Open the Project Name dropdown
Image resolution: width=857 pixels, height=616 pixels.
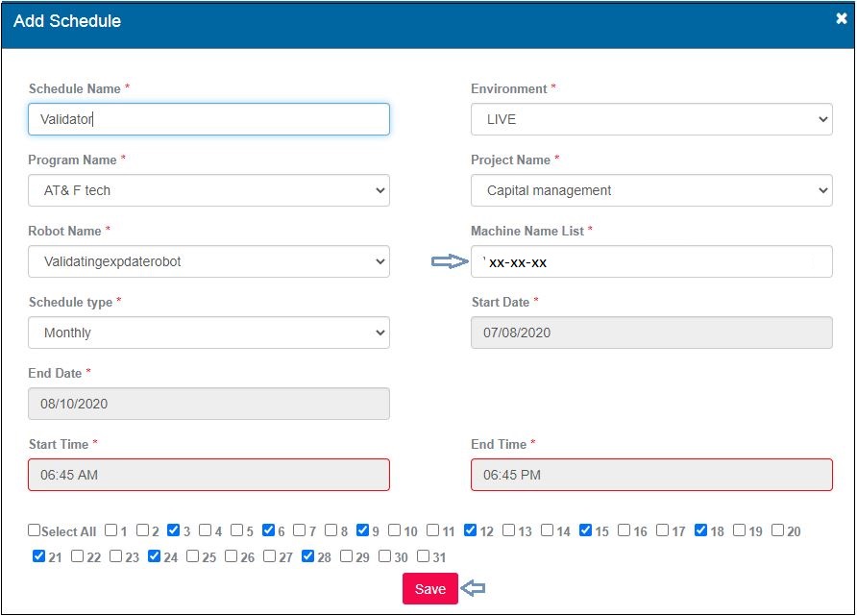point(651,190)
